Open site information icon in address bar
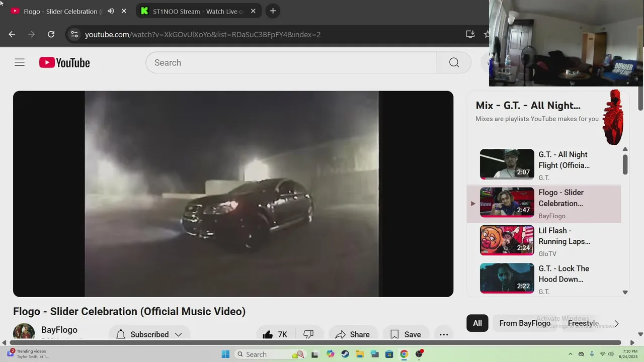Image resolution: width=644 pixels, height=362 pixels. (x=74, y=34)
